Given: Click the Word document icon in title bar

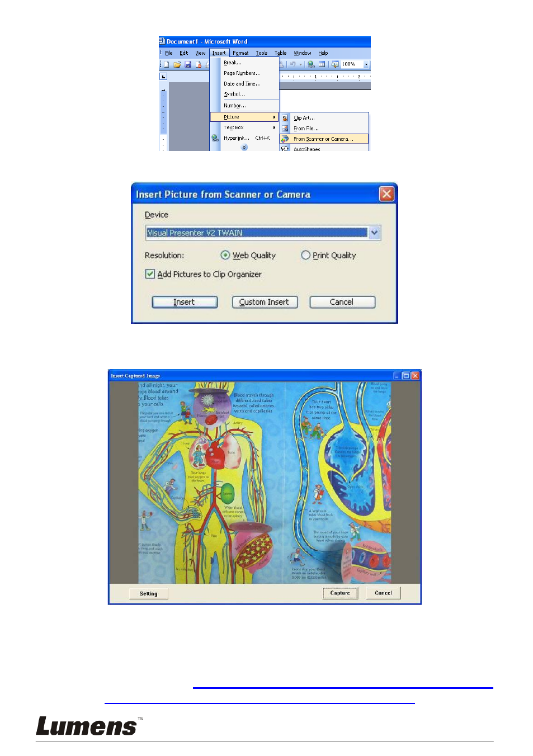Looking at the screenshot, I should pos(162,41).
